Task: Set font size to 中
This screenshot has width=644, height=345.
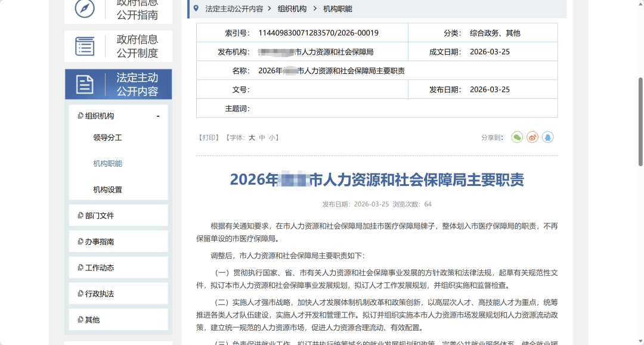Action: [x=262, y=138]
